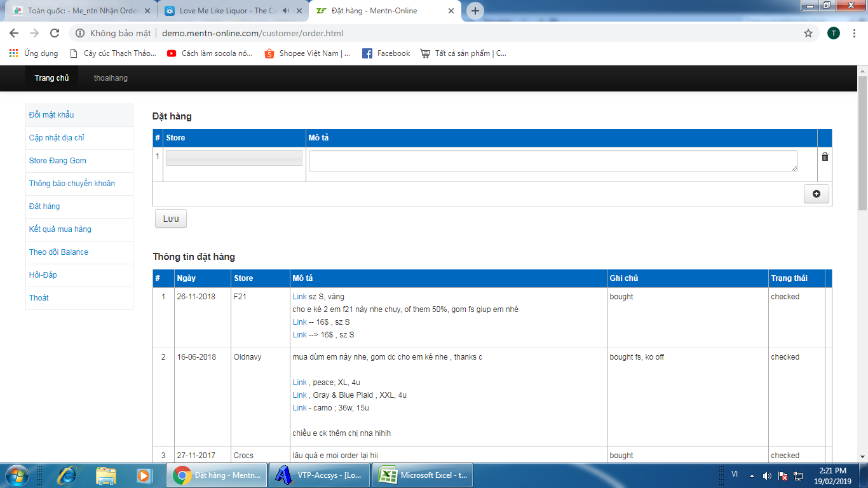Launch Internet Explorer from taskbar
This screenshot has width=868, height=488.
(x=67, y=475)
